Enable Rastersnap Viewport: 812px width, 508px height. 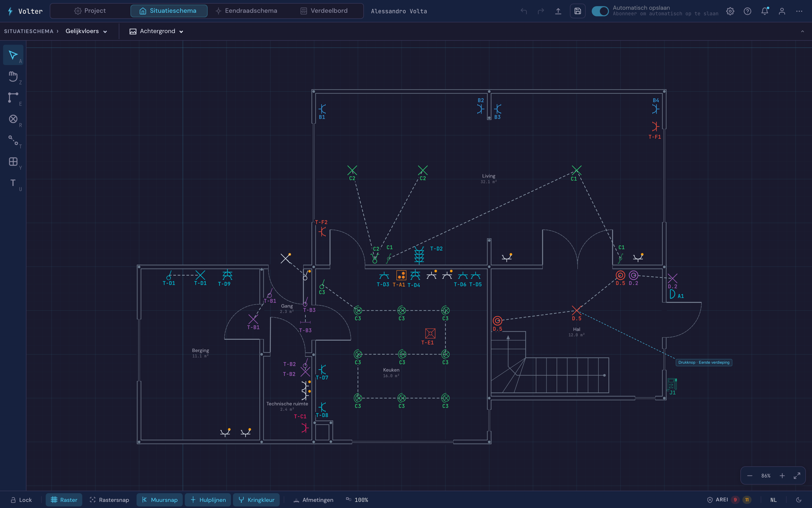(109, 500)
